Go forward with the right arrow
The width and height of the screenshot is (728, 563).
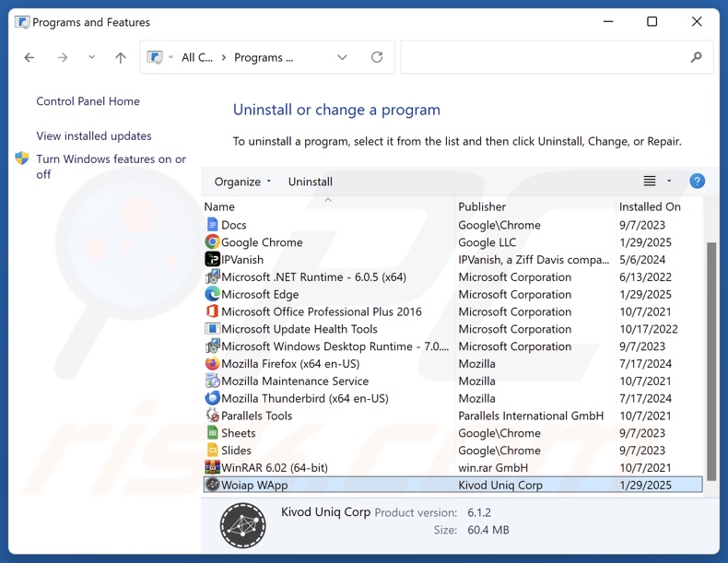(x=63, y=57)
